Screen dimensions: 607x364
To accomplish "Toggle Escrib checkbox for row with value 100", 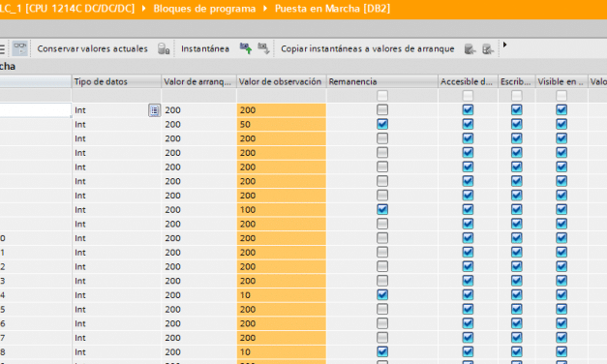I will coord(516,209).
